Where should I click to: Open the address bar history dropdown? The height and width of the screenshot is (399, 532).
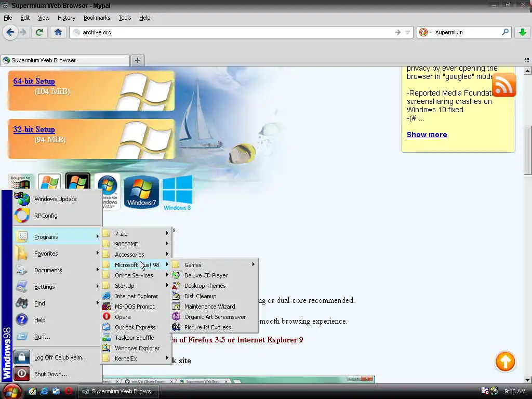click(x=408, y=32)
